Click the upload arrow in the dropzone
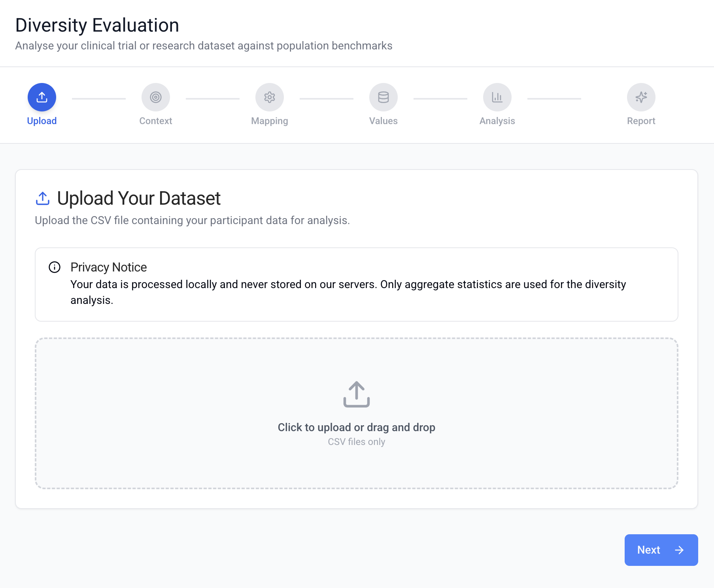Screen dimensions: 714x588 tap(357, 394)
